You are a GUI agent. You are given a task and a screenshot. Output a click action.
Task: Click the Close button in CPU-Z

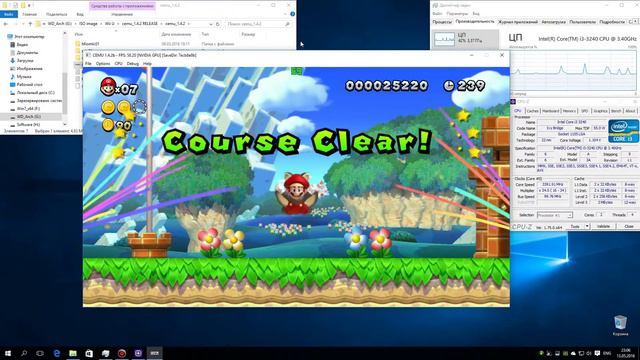tap(629, 226)
